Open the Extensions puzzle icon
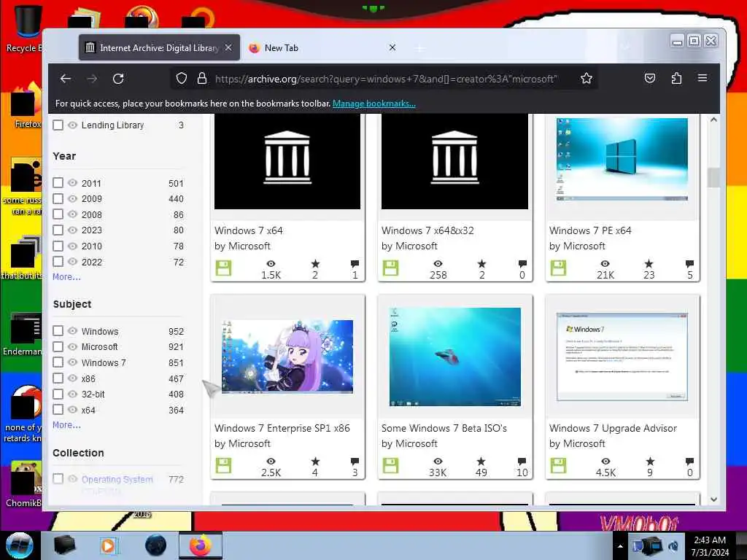The image size is (747, 560). [x=676, y=78]
